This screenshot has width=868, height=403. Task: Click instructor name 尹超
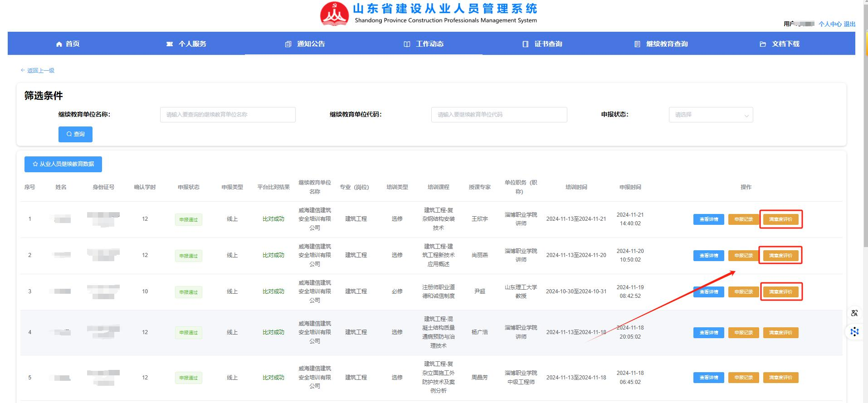coord(479,291)
